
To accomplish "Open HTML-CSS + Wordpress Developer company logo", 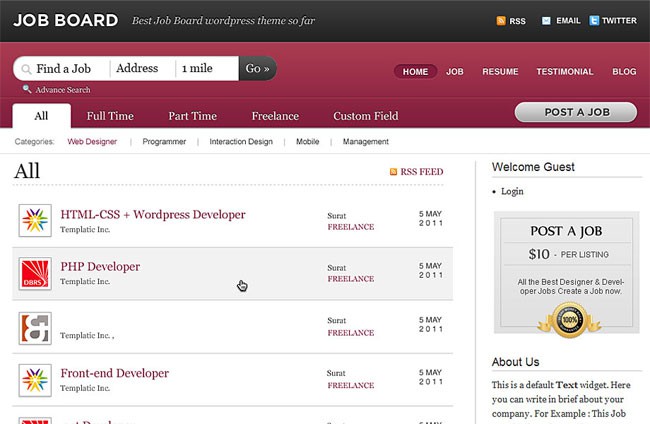I will click(x=35, y=220).
